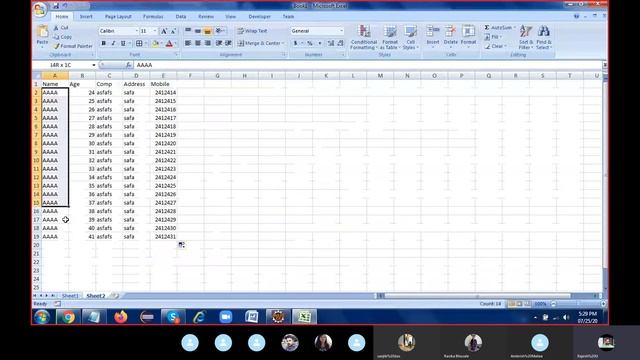The image size is (640, 360).
Task: Click the Wrap Text button
Action: [x=252, y=31]
